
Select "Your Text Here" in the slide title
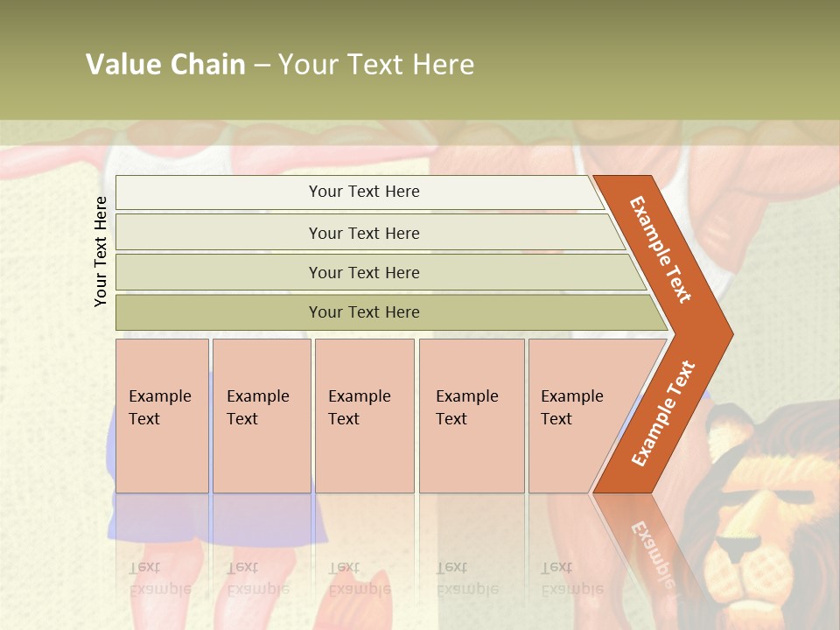[x=376, y=65]
